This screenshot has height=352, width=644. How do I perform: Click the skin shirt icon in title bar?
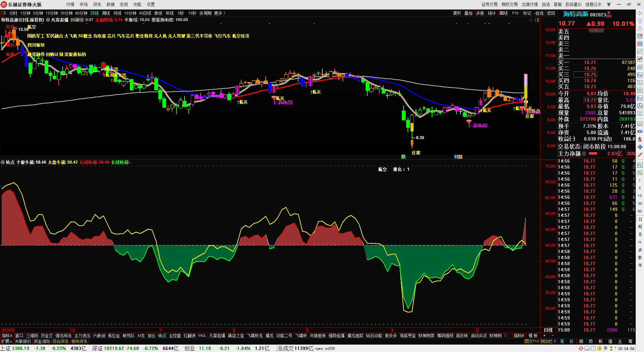pos(609,4)
